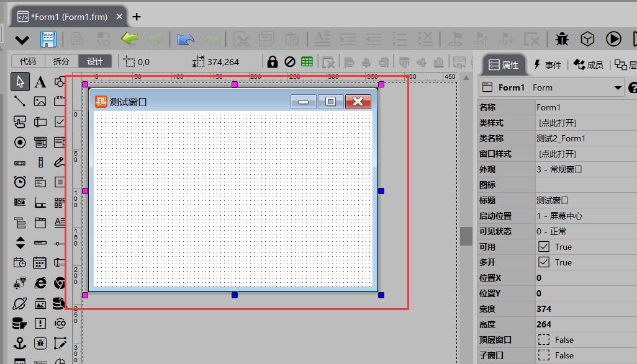Enable the 顶层窗口 False checkbox

pyautogui.click(x=544, y=340)
